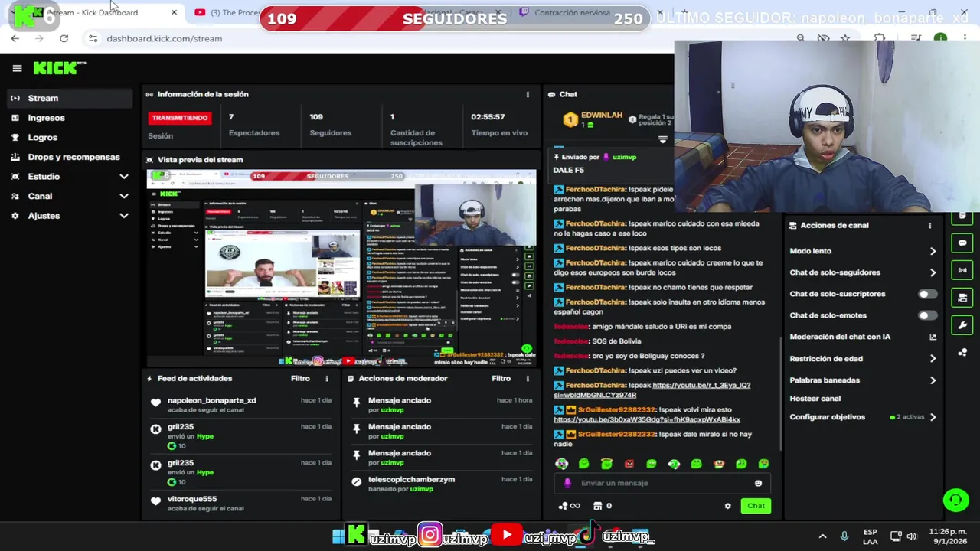Click the camera panel icon in right toolbar
The height and width of the screenshot is (551, 980).
[x=962, y=298]
